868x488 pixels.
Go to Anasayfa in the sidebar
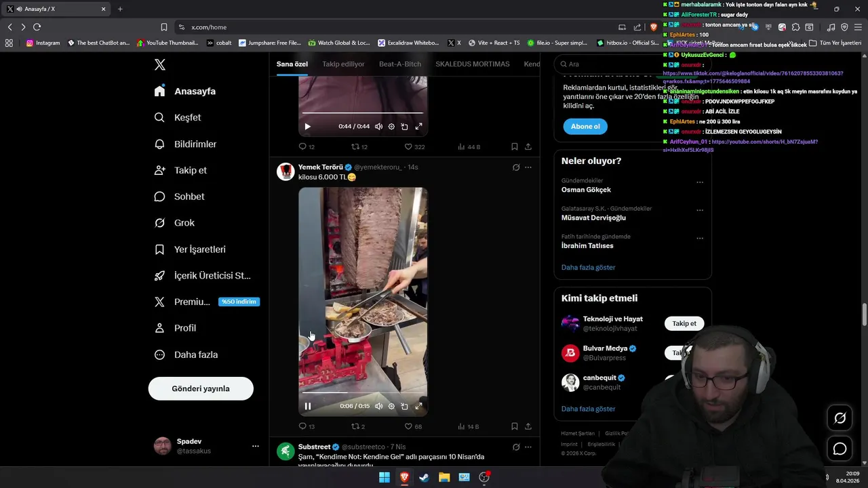click(185, 91)
